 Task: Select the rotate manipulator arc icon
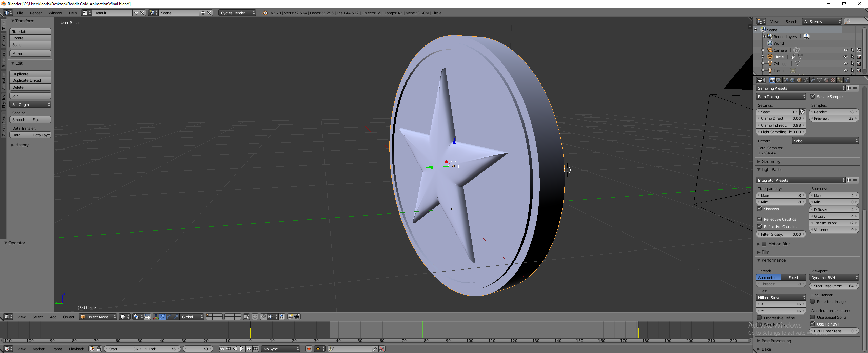tap(169, 317)
